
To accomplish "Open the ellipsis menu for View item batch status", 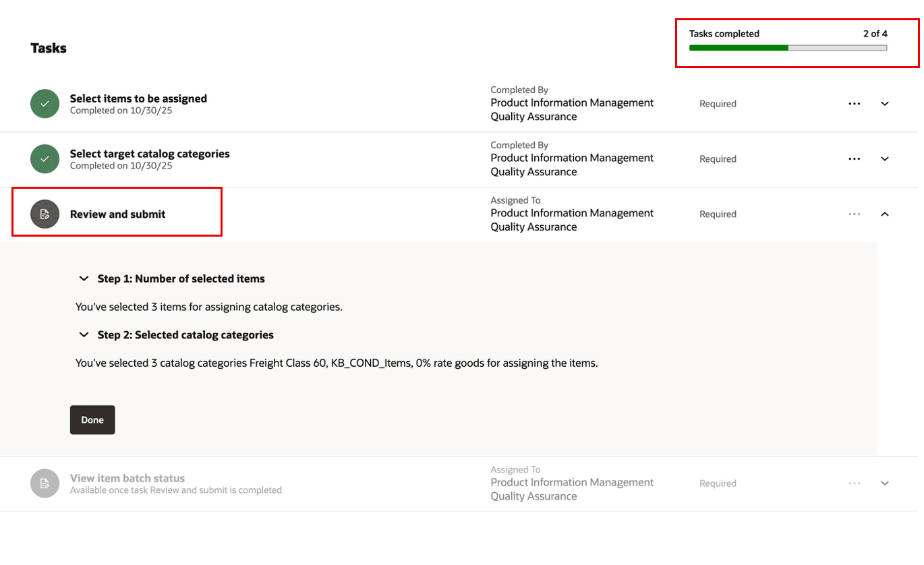I will tap(855, 483).
